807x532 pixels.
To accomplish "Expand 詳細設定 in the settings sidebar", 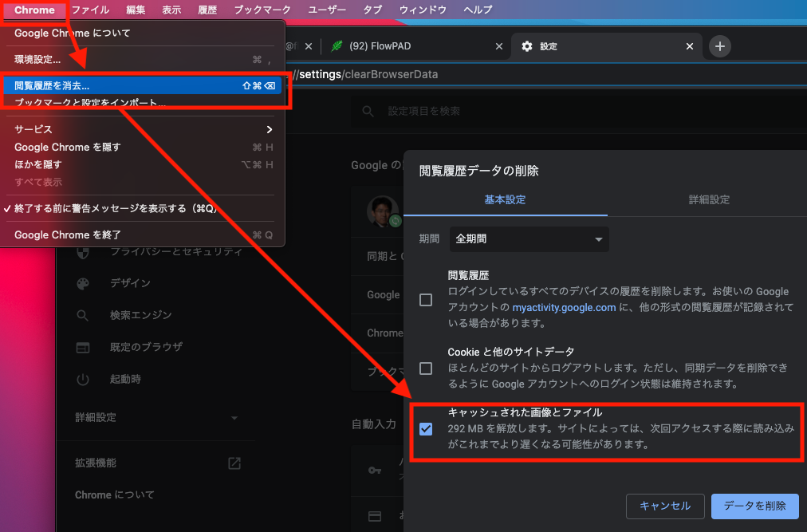I will tap(156, 417).
